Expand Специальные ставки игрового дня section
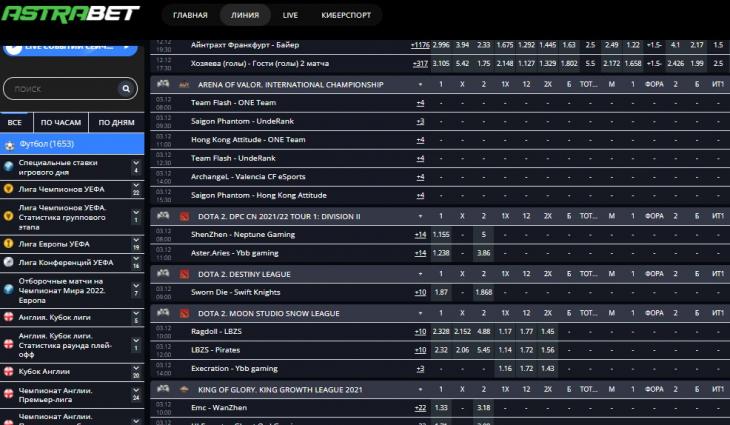The image size is (730, 425). point(136,166)
